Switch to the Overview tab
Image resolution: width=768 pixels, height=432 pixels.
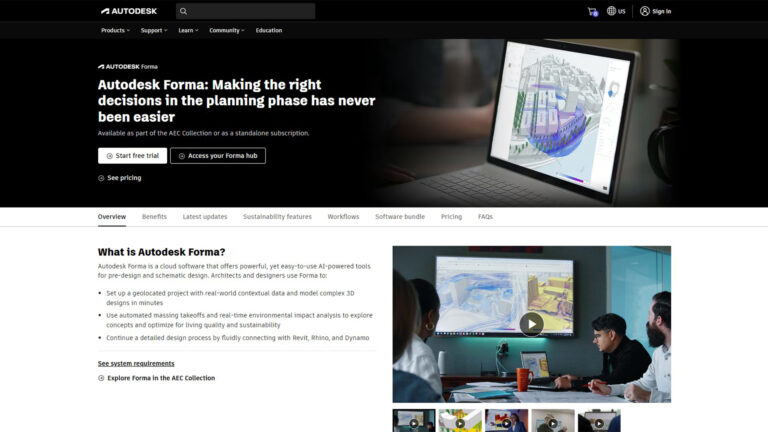tap(112, 216)
